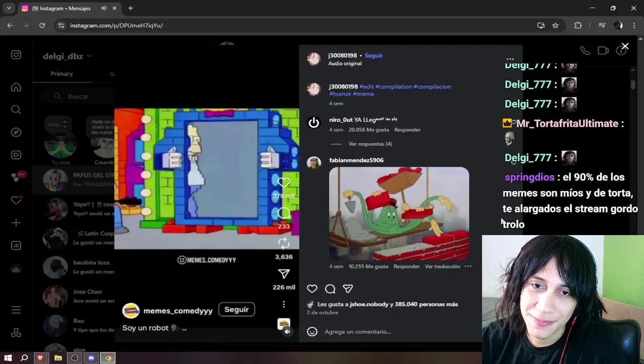Share the reel via paper plane above 226 mil
Screen dimensions: 644x364
(x=284, y=274)
